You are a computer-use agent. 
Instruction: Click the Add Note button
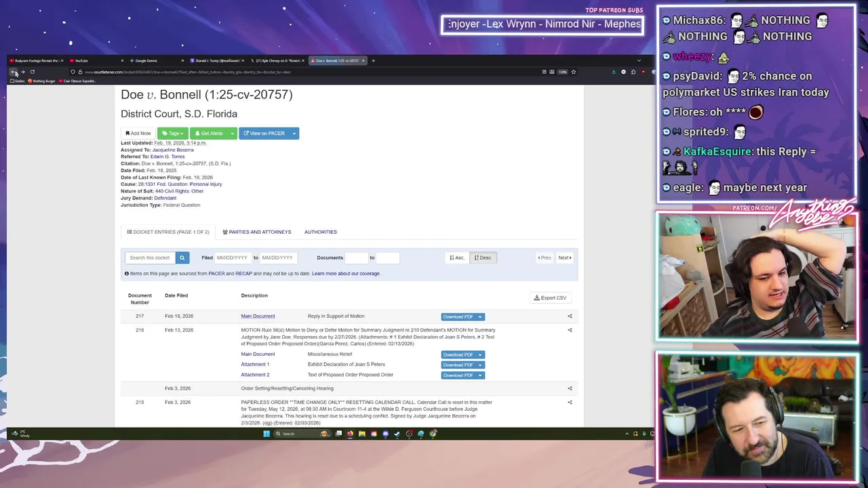[x=138, y=134]
